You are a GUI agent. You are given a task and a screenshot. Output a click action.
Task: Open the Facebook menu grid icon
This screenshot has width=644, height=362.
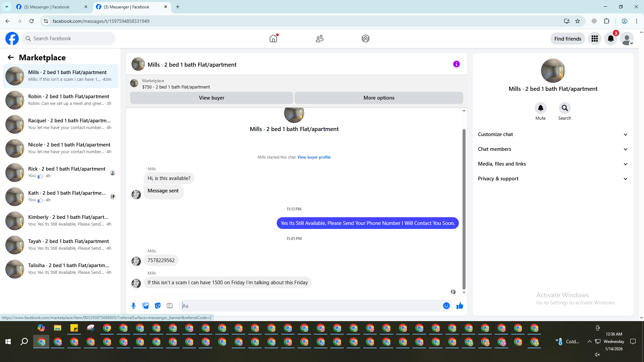[x=595, y=39]
